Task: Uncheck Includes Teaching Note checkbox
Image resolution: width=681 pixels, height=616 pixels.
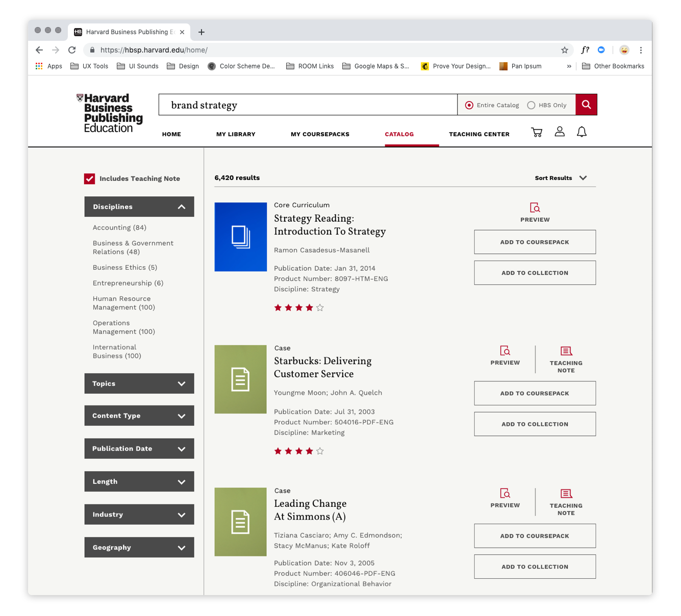Action: click(x=90, y=178)
